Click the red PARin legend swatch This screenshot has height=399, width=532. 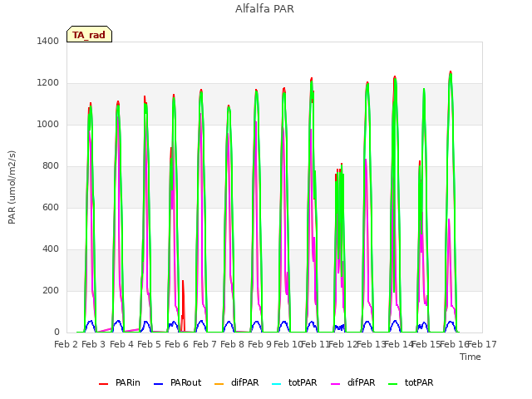tap(103, 384)
